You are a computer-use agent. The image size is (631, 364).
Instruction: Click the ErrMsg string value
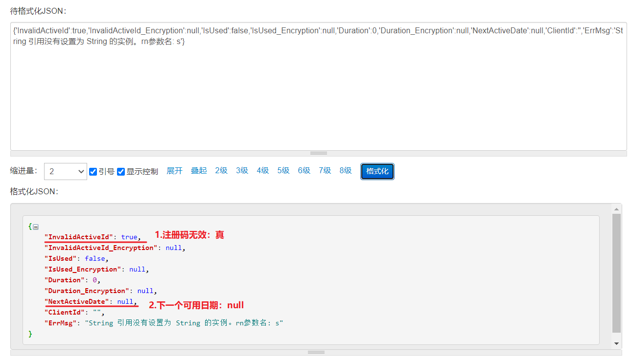(184, 323)
